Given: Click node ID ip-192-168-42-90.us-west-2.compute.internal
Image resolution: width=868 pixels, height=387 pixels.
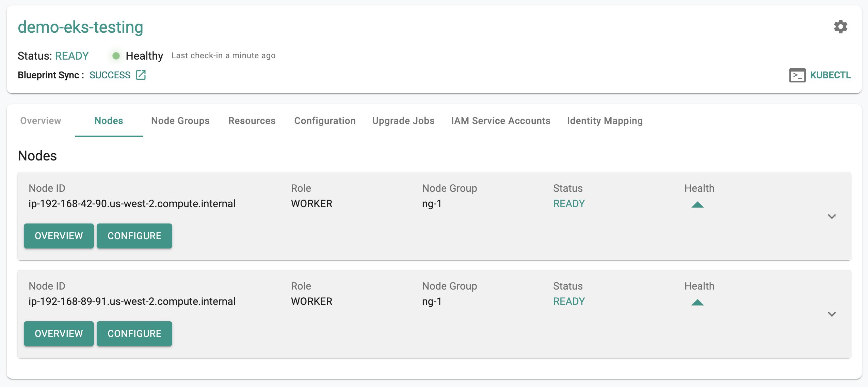Looking at the screenshot, I should (x=132, y=204).
